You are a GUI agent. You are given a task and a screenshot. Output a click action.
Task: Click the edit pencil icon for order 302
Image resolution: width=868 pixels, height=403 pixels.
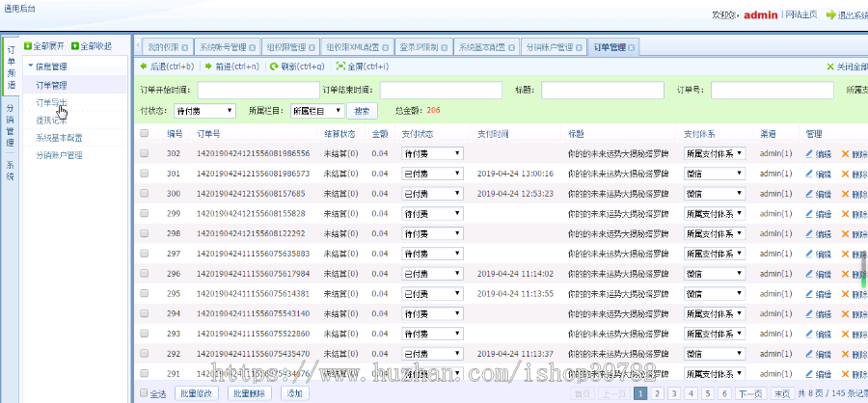(x=810, y=153)
